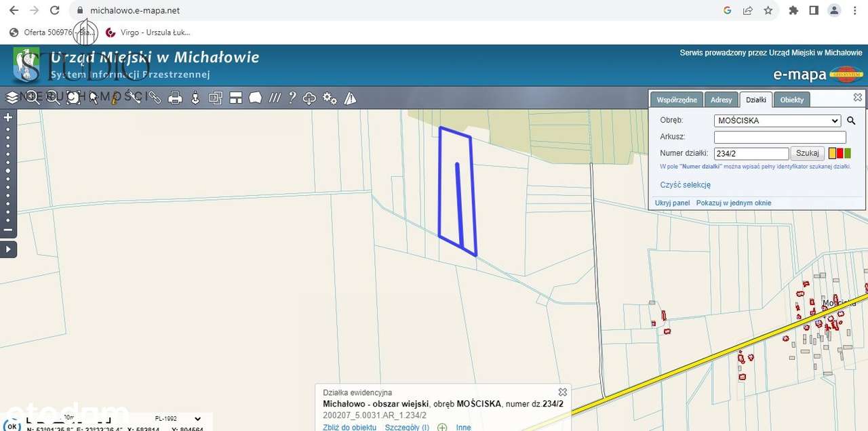Open the browser extensions puzzle icon
The width and height of the screenshot is (868, 431).
793,11
